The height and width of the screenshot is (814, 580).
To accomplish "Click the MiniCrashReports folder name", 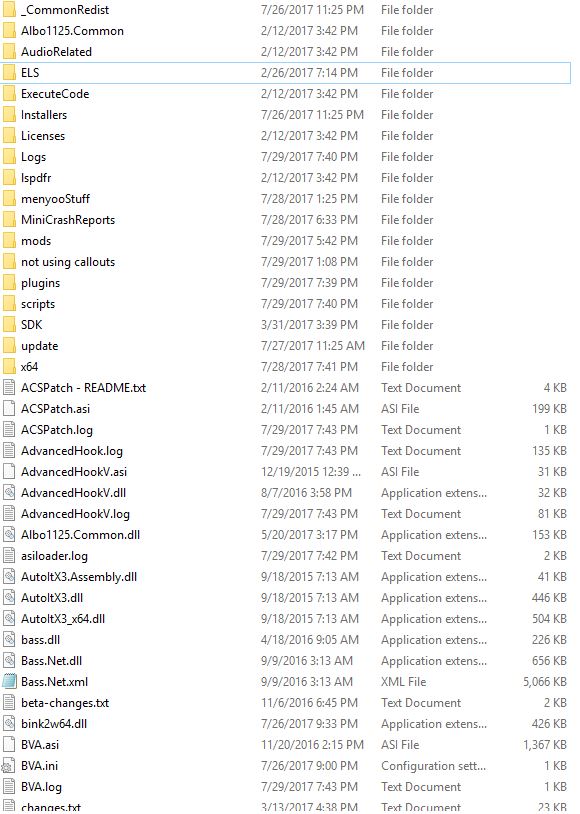I will point(68,220).
